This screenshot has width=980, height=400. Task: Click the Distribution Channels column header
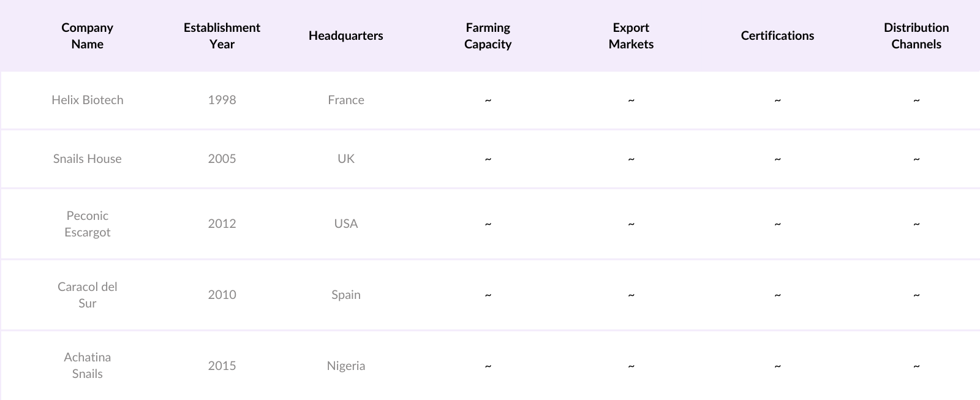click(916, 36)
